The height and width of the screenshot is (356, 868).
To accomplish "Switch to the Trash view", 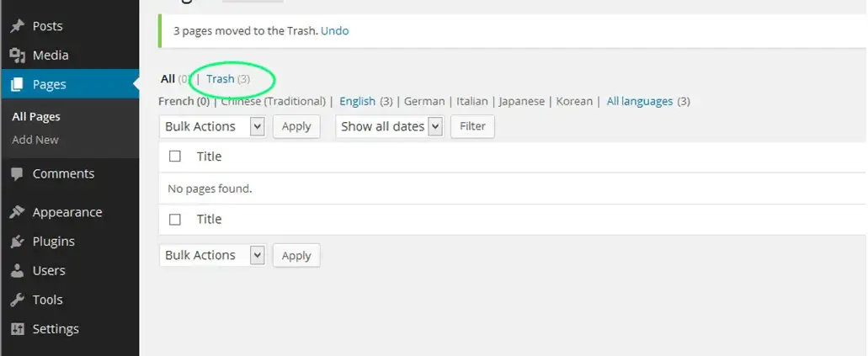I will point(221,79).
